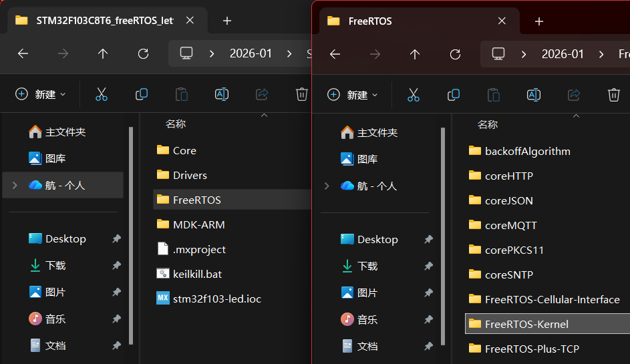Click 2026-01 breadcrumb in right window

563,54
